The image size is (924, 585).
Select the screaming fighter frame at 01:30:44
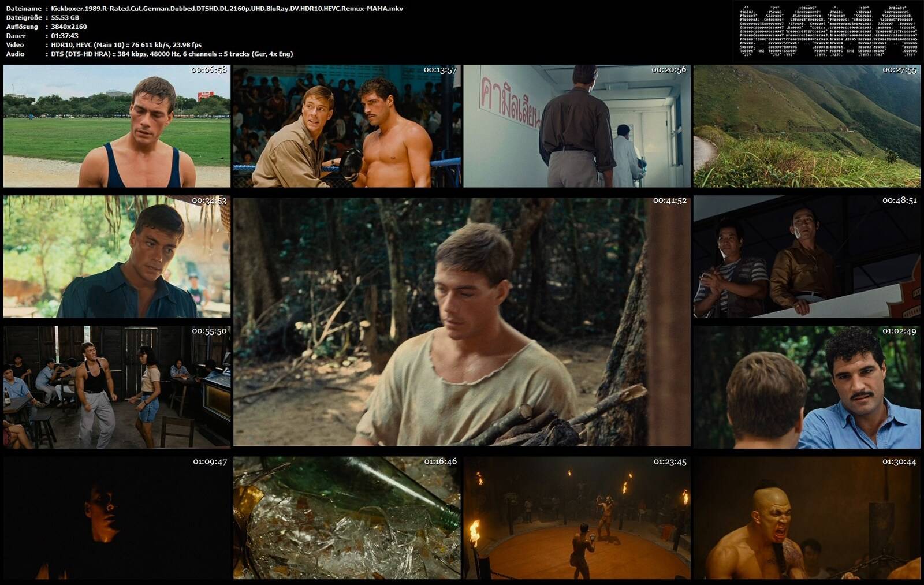click(807, 518)
